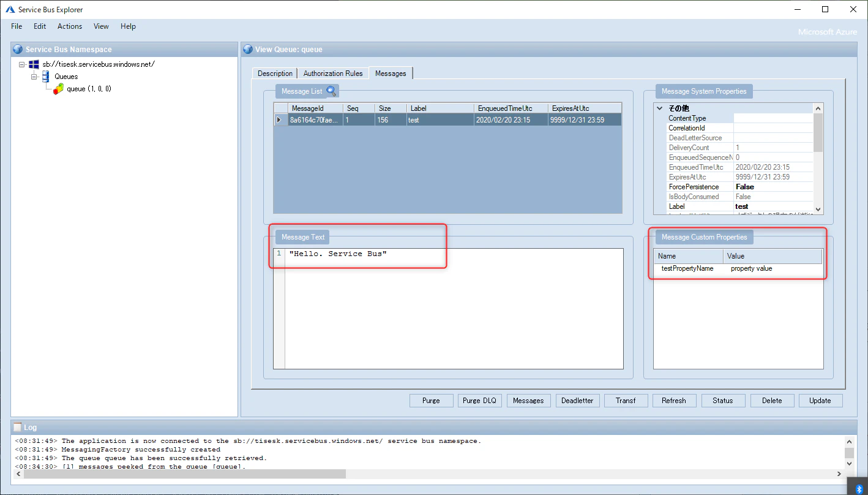Click the Refresh button
This screenshot has height=495, width=868.
pos(674,401)
